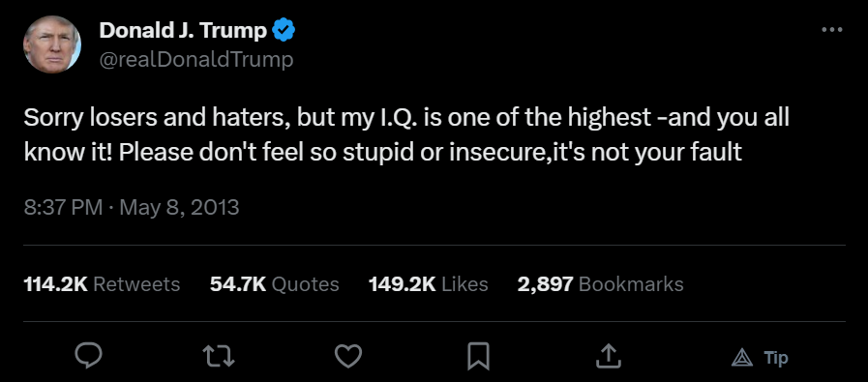Viewport: 868px width, 382px height.
Task: Retweet using the circular arrows icon
Action: pos(219,356)
